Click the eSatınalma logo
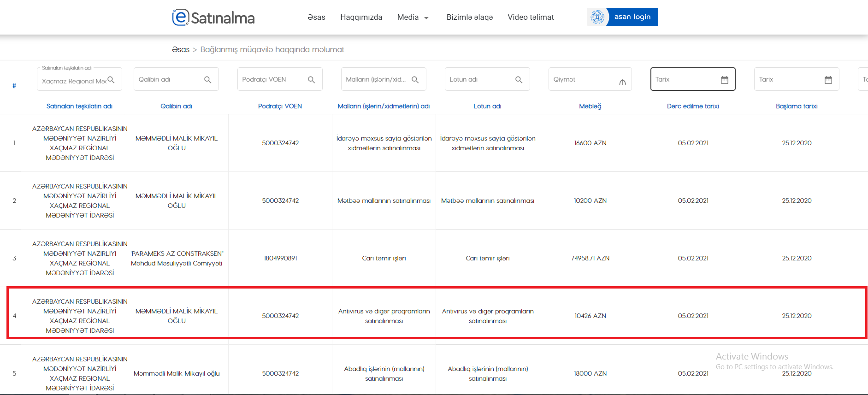Viewport: 868px width, 395px height. [213, 18]
